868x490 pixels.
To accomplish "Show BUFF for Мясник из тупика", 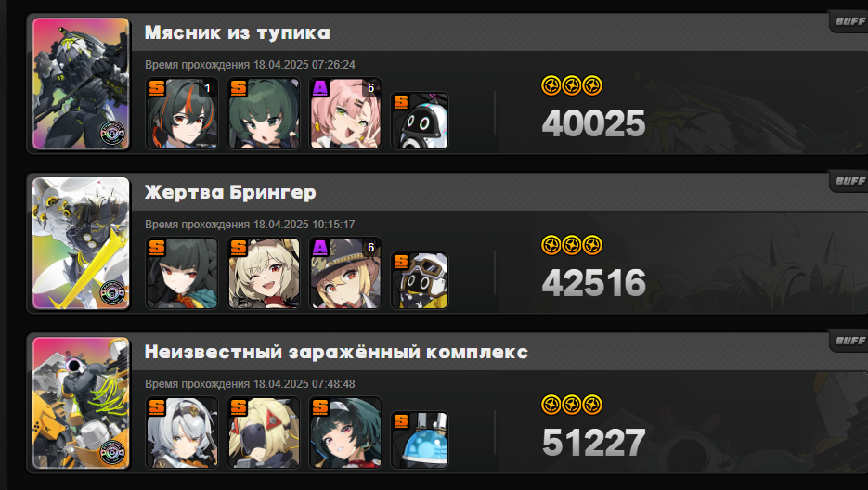I will [849, 21].
